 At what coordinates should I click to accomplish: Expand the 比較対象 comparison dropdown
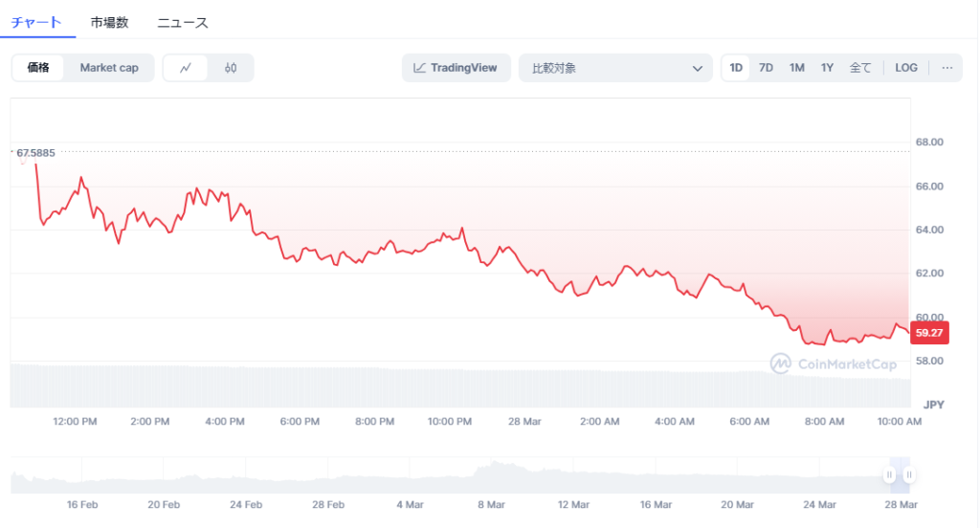tap(616, 68)
